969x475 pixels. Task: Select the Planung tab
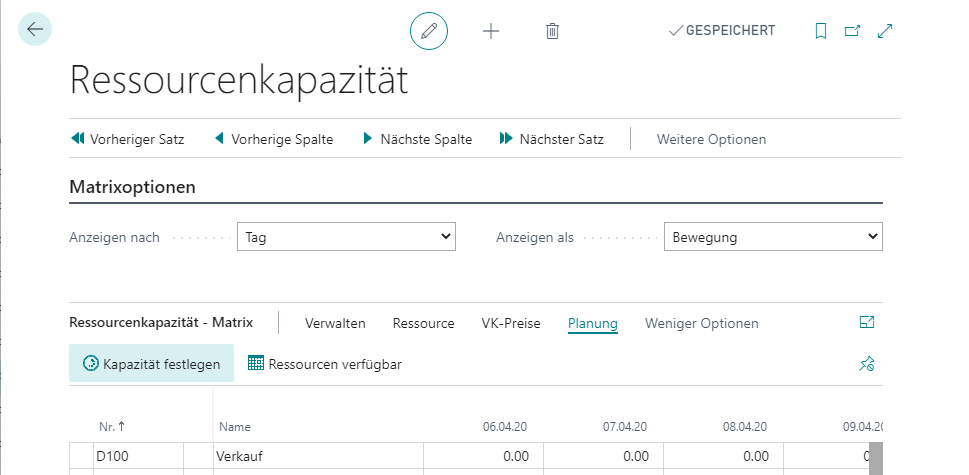click(x=593, y=323)
